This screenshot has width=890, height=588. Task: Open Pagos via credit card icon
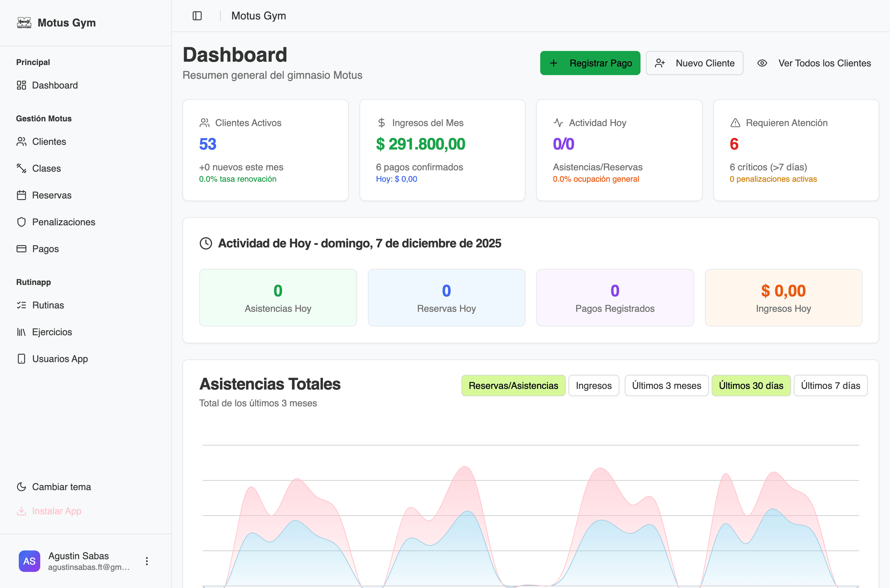point(22,249)
